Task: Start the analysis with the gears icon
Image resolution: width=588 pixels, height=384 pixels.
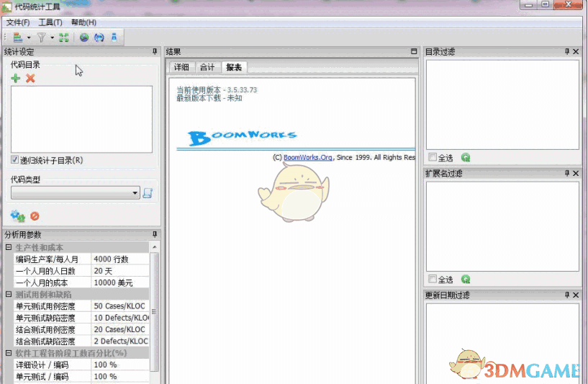Action: coord(17,216)
